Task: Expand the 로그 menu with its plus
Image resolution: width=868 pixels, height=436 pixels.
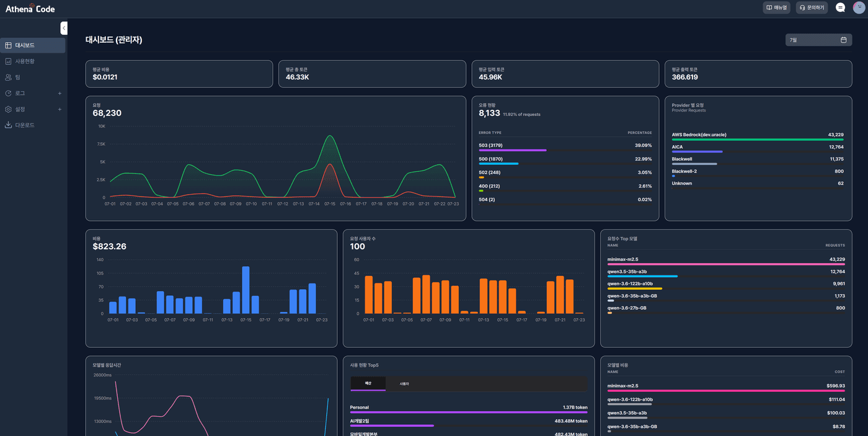Action: pos(60,93)
